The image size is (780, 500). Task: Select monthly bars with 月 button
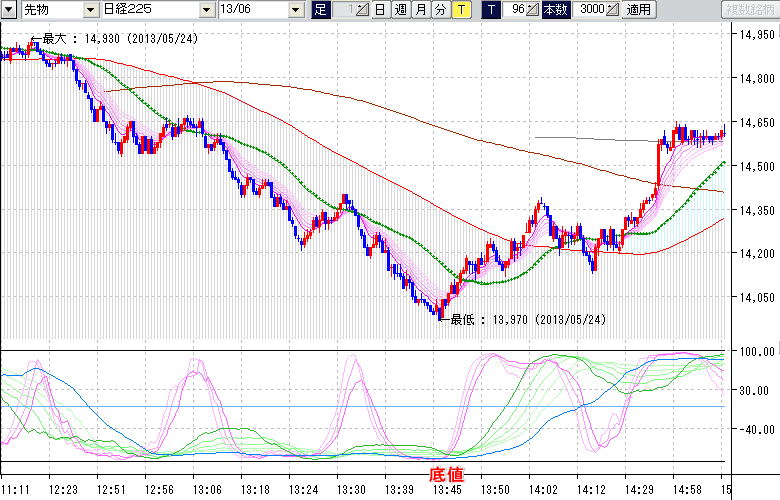[420, 9]
